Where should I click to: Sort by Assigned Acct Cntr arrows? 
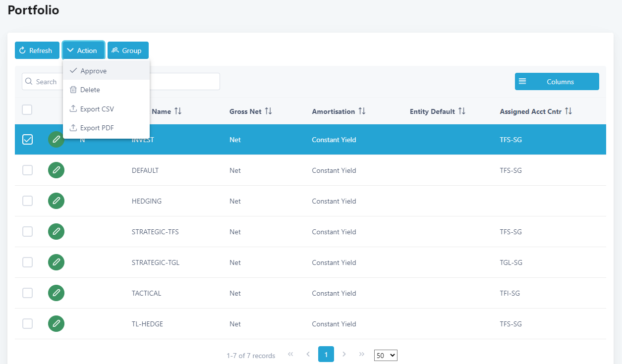568,111
